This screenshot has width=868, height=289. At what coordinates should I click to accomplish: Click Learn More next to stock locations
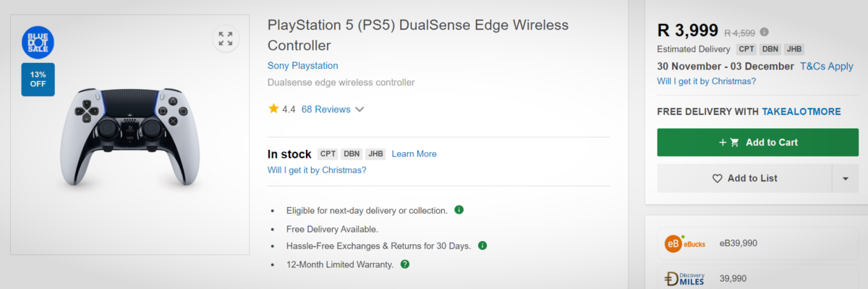coord(414,154)
